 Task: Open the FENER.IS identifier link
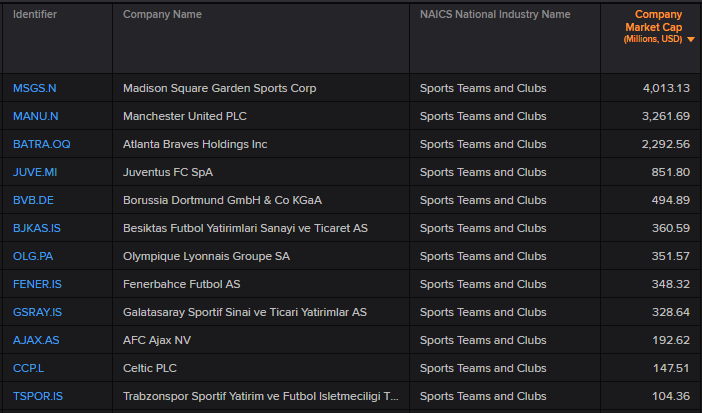[37, 284]
